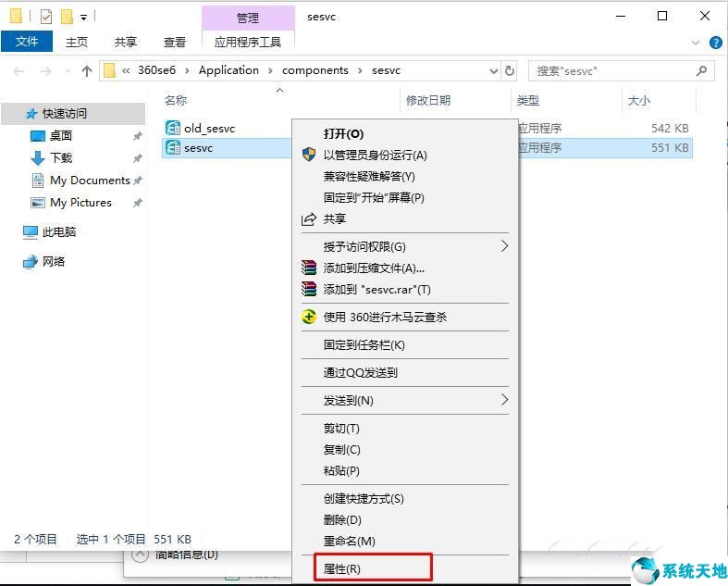The width and height of the screenshot is (728, 586).
Task: Click the forward navigation arrow
Action: [x=45, y=71]
